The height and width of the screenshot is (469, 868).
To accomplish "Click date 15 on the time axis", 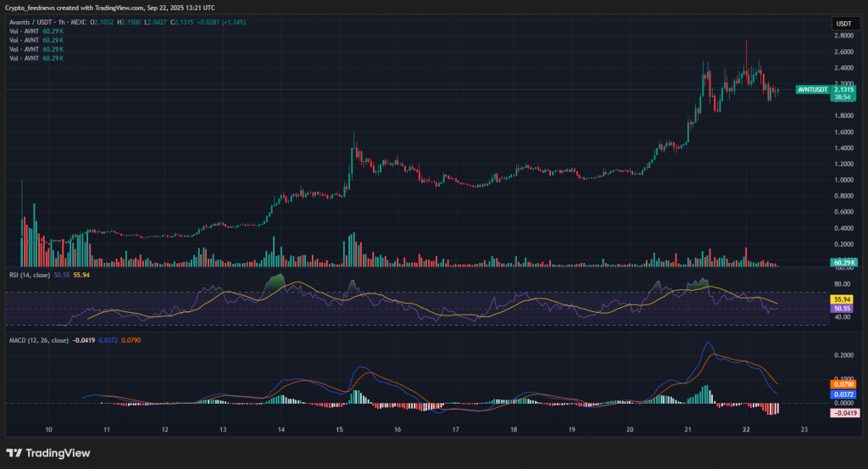I will click(x=339, y=430).
